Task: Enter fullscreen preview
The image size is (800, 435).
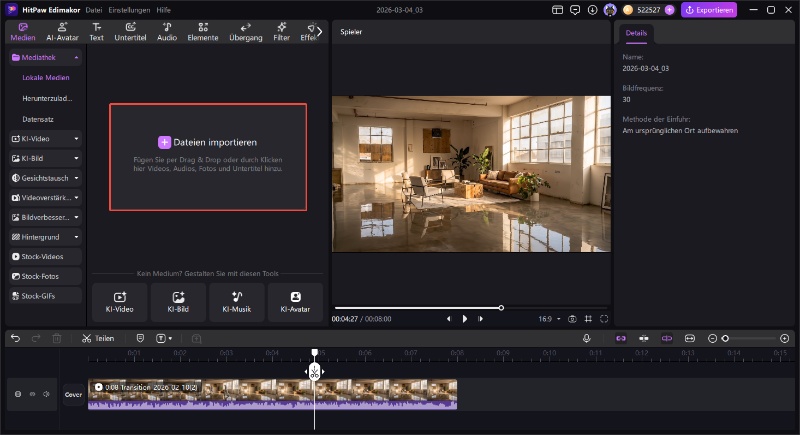Action: (604, 319)
